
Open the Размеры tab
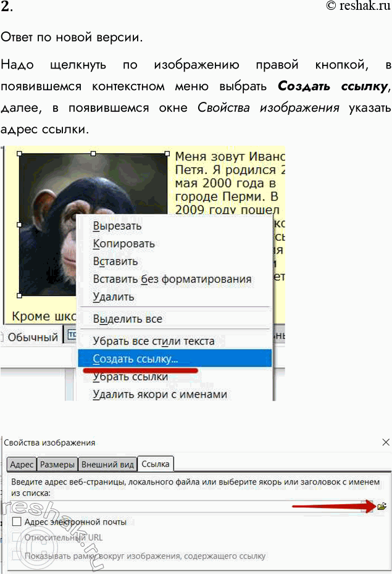58,464
